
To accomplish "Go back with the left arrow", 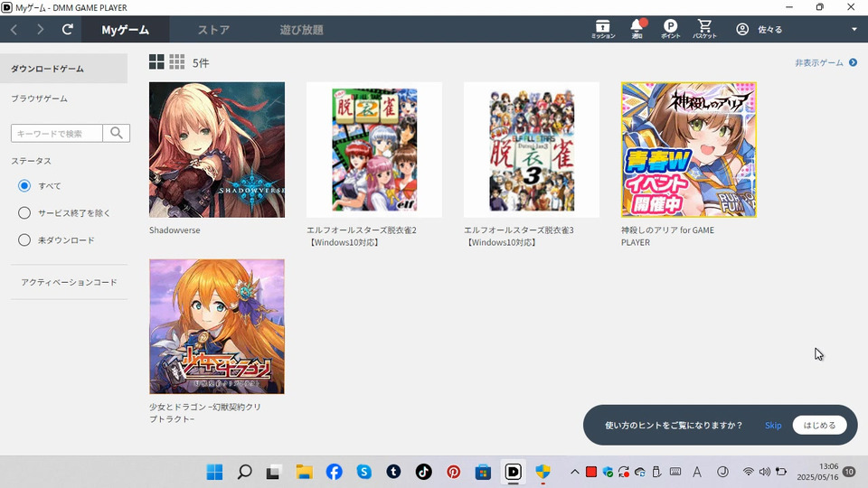I will pyautogui.click(x=14, y=29).
